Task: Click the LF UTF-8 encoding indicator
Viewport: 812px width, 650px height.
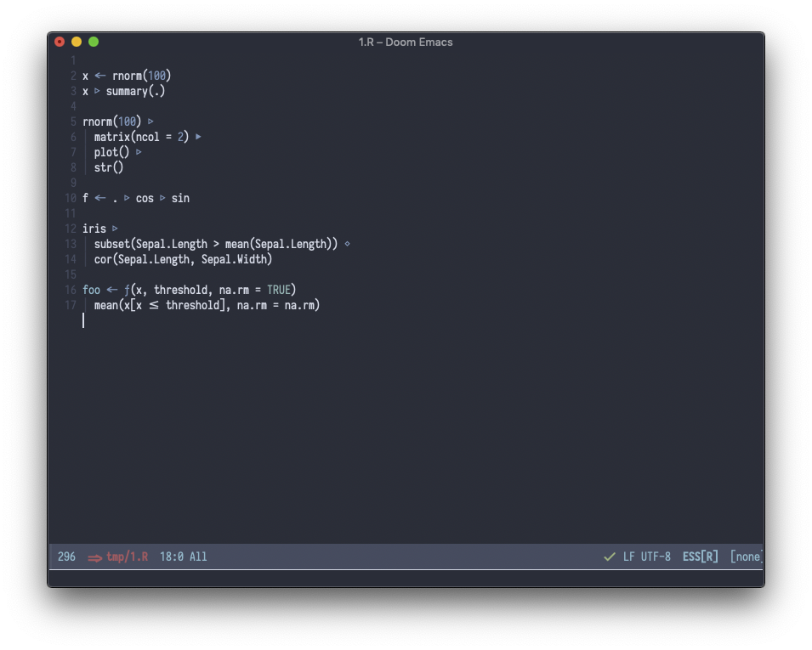Action: (x=646, y=557)
